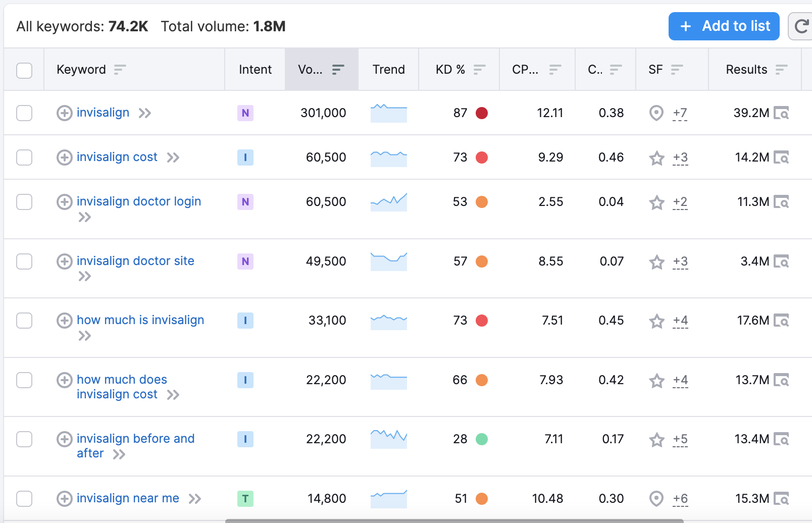The image size is (812, 523).
Task: Open SERP view icon for 17.6M results row
Action: [x=781, y=321]
